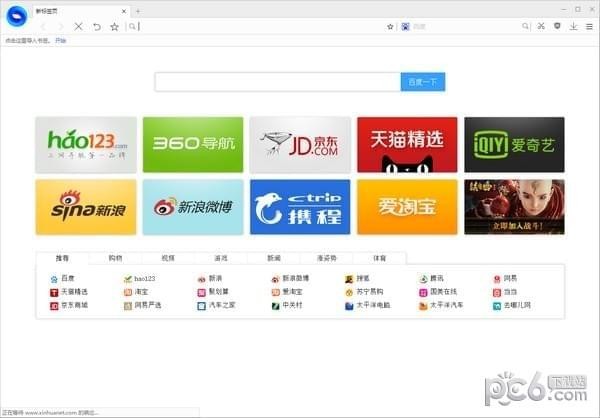This screenshot has height=418, width=600.
Task: Open new tab with plus button
Action: pos(137,11)
